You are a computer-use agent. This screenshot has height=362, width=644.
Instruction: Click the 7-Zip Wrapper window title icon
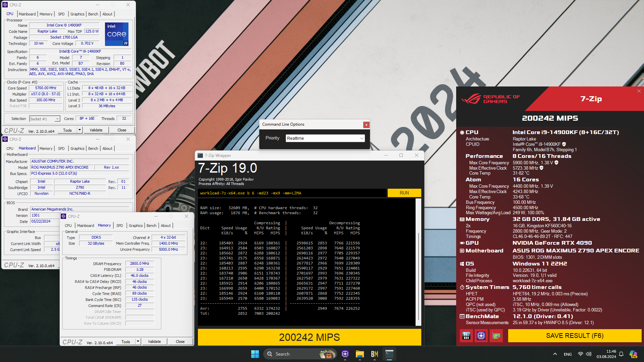coord(200,156)
